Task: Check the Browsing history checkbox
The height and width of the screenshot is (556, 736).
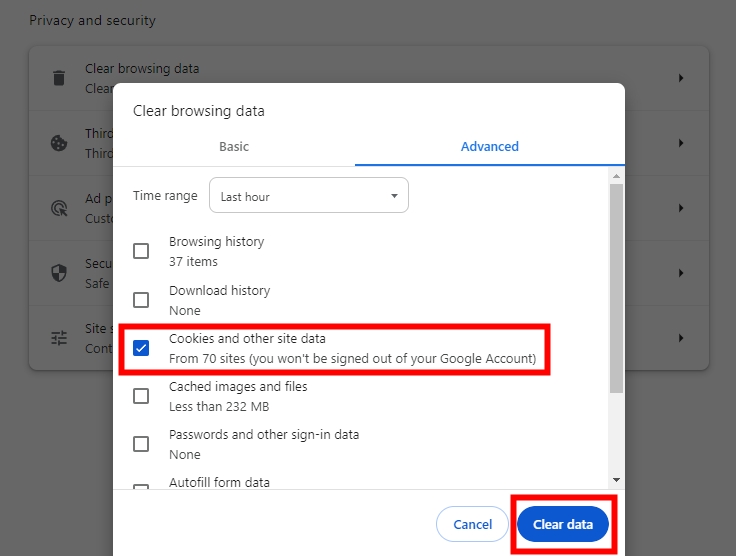Action: [x=141, y=251]
